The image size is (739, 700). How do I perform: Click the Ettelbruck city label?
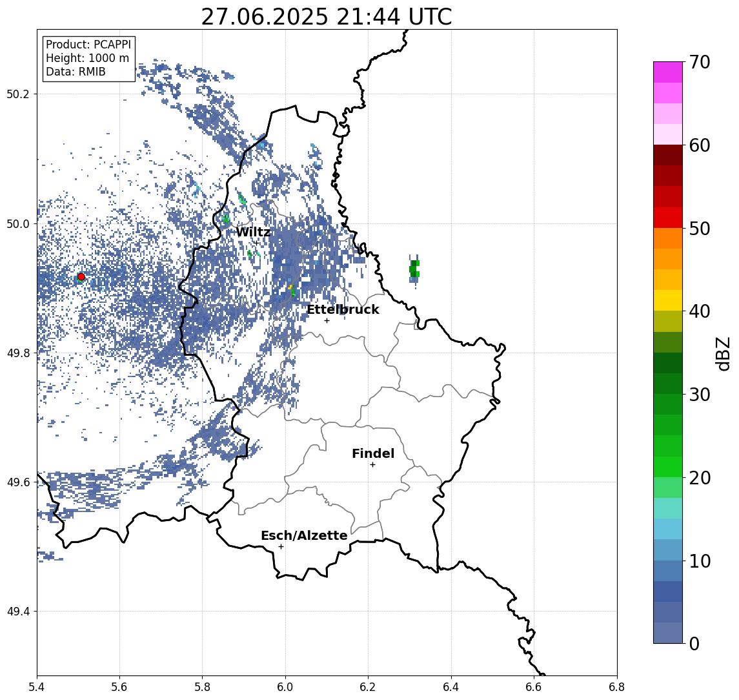click(343, 309)
